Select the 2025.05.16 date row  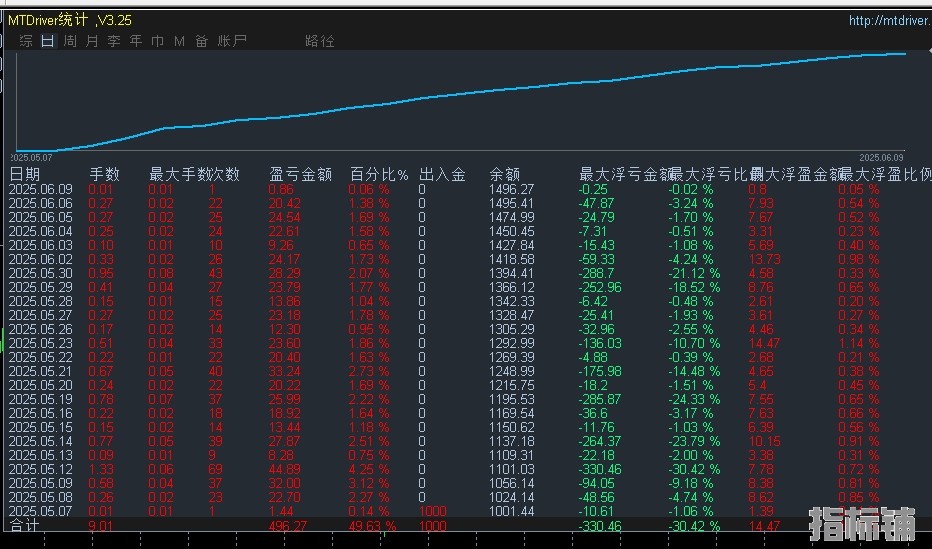pyautogui.click(x=40, y=413)
